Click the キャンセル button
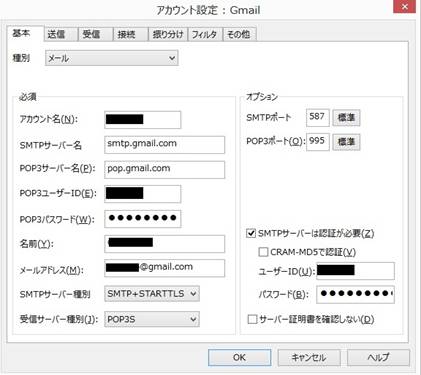This screenshot has width=421, height=375. click(x=309, y=357)
